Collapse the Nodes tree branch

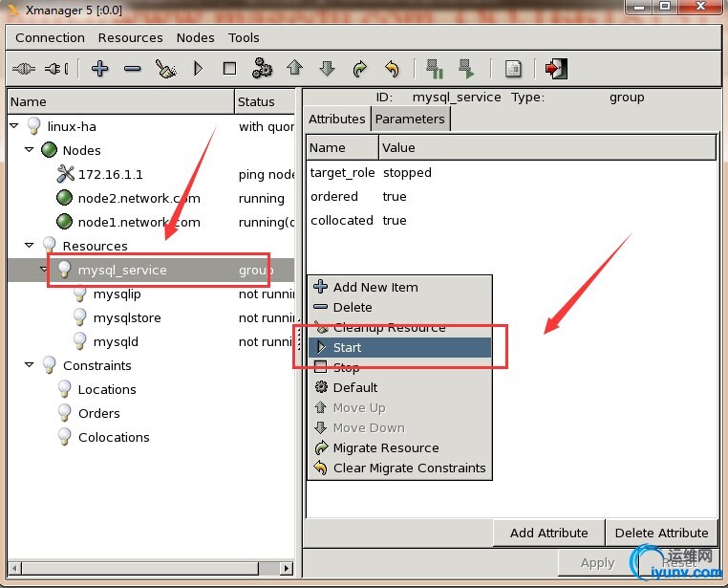[x=30, y=149]
